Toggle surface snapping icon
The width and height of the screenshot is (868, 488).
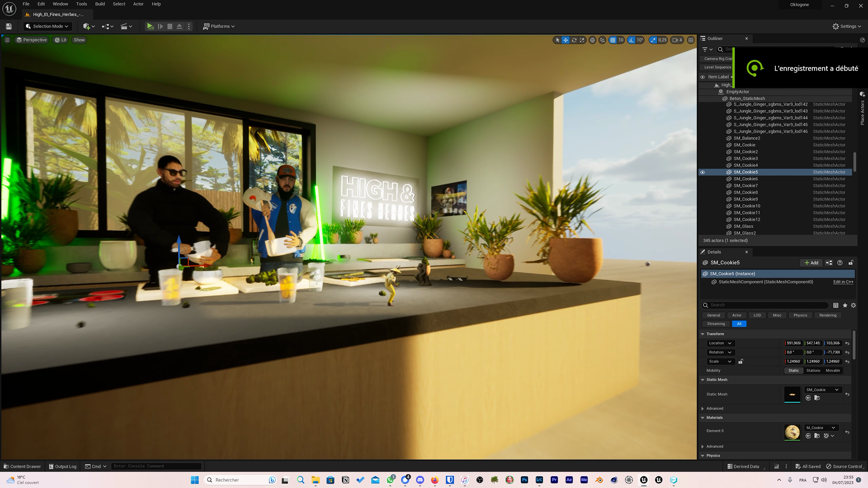click(602, 40)
